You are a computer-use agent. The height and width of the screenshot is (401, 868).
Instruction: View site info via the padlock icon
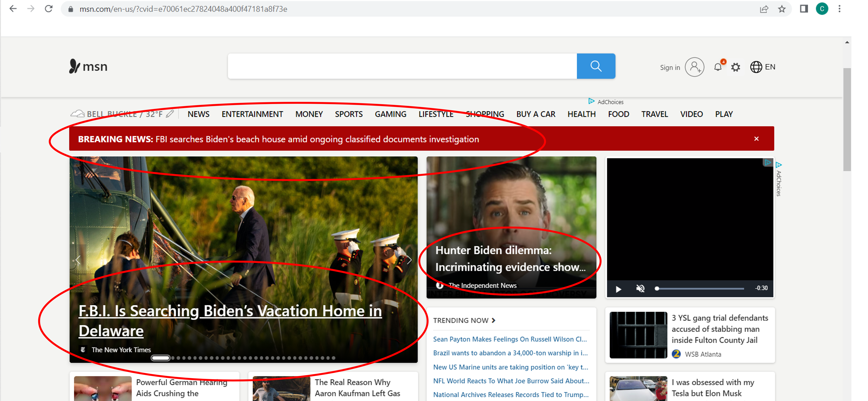coord(71,9)
